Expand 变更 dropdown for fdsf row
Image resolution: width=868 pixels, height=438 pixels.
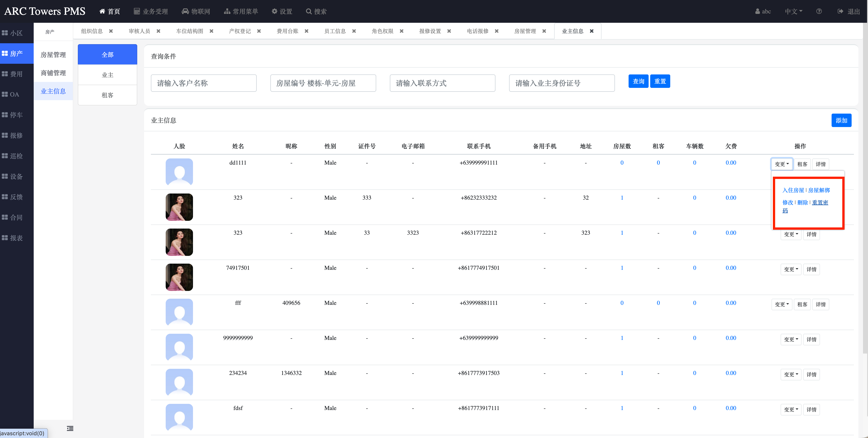pos(790,409)
